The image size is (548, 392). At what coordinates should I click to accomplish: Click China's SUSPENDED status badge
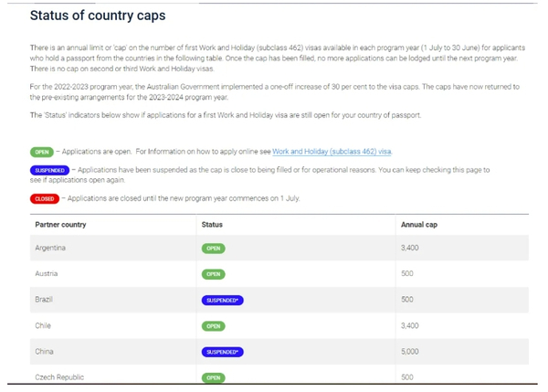click(x=222, y=352)
